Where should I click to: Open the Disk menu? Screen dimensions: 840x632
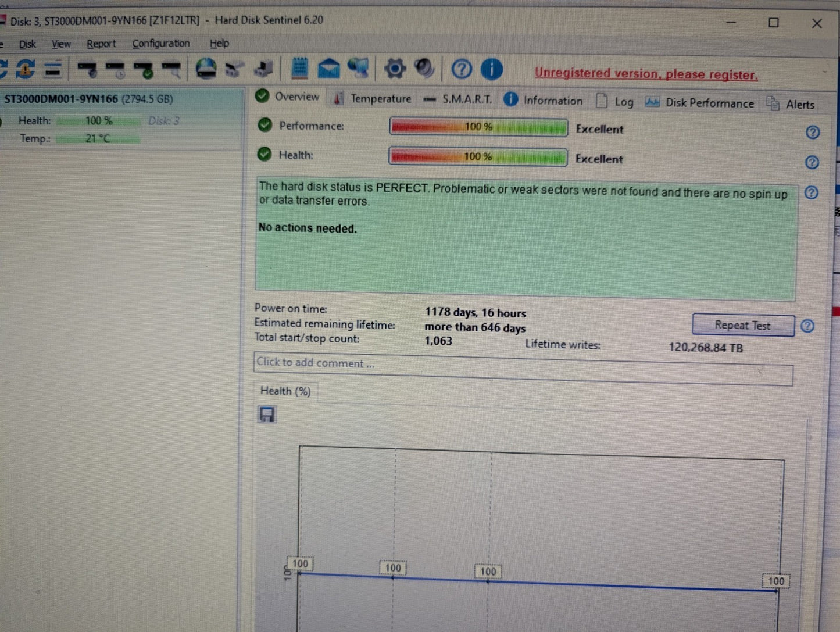[x=27, y=44]
